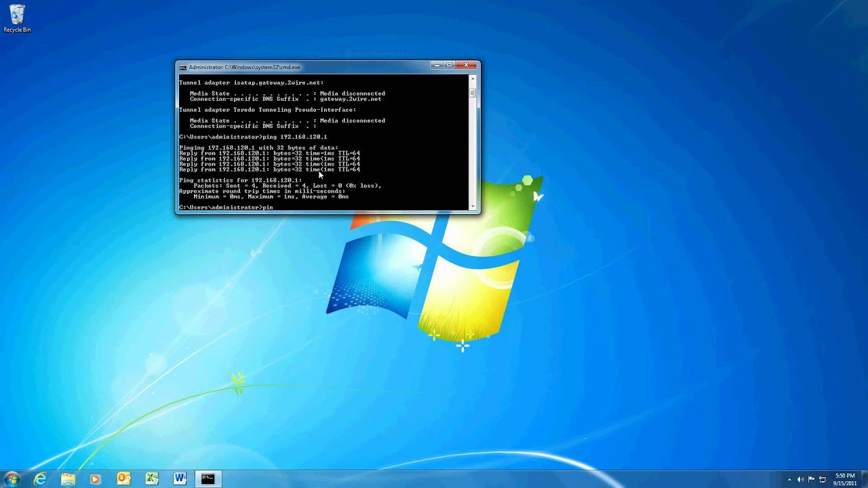Viewport: 868px width, 488px height.
Task: Click the 'Minimum = 0ms, Maximum = 1ms' line
Action: click(x=271, y=197)
